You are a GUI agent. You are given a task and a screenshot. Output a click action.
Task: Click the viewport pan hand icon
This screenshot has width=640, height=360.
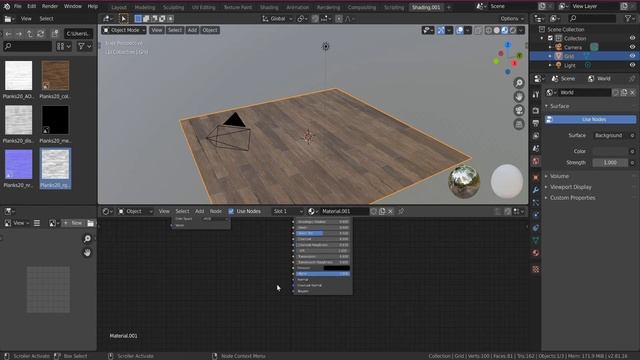[519, 97]
